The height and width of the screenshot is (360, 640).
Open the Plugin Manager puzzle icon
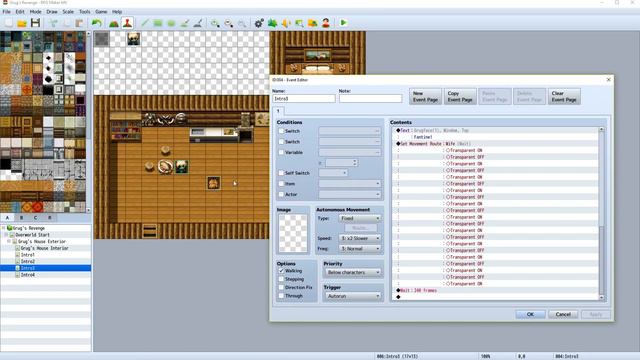273,23
